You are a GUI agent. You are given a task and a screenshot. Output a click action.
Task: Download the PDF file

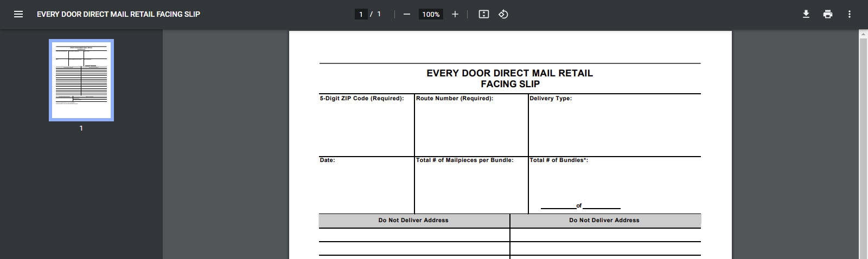pyautogui.click(x=806, y=14)
